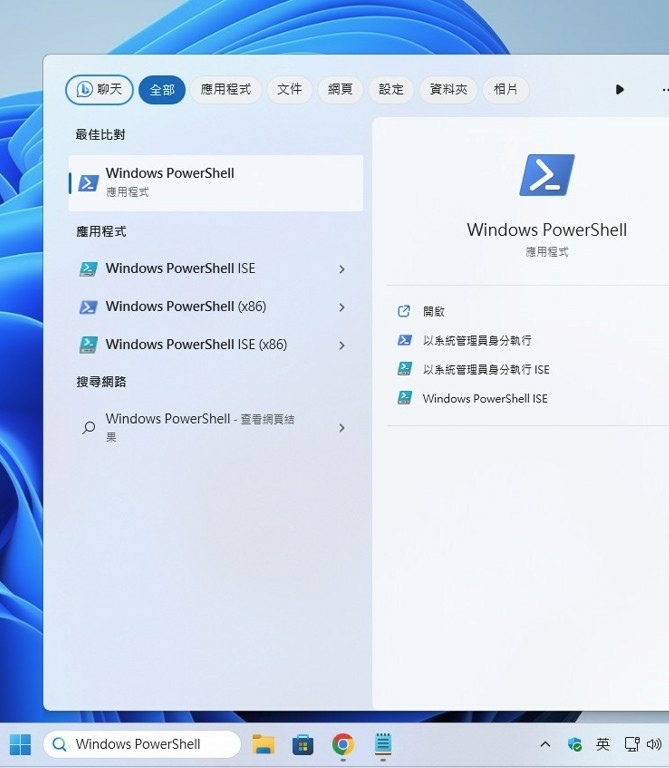Expand the web search result chevron
Screen dimensions: 669x768
click(342, 428)
